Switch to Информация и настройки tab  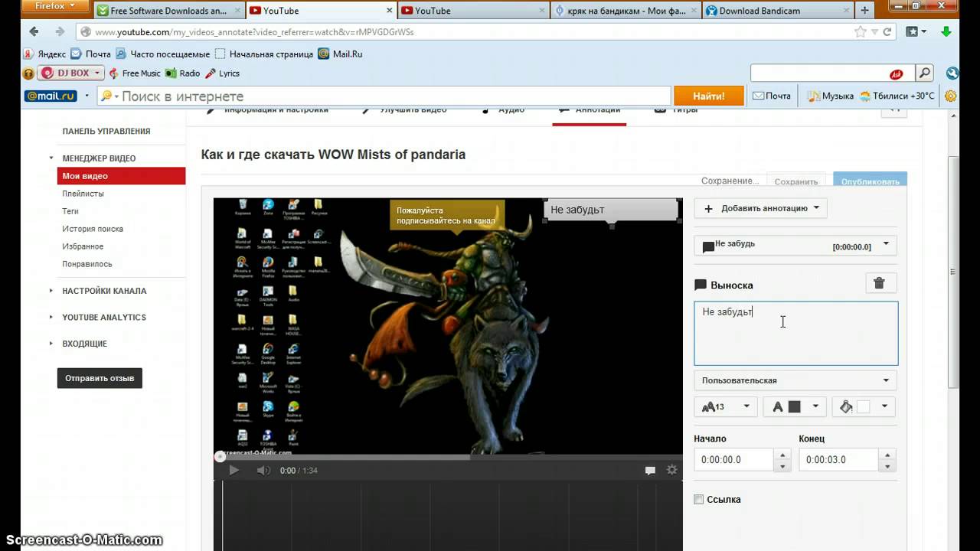tap(267, 110)
